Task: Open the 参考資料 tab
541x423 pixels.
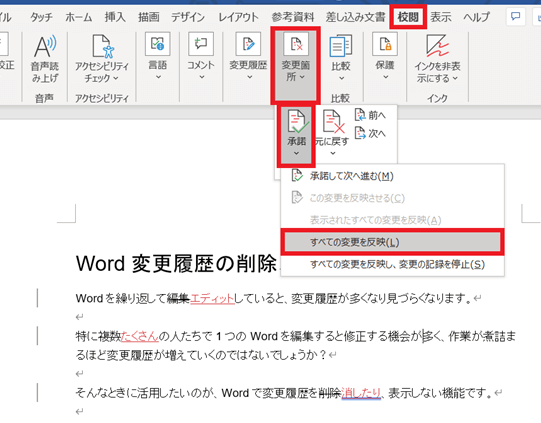Action: point(293,17)
